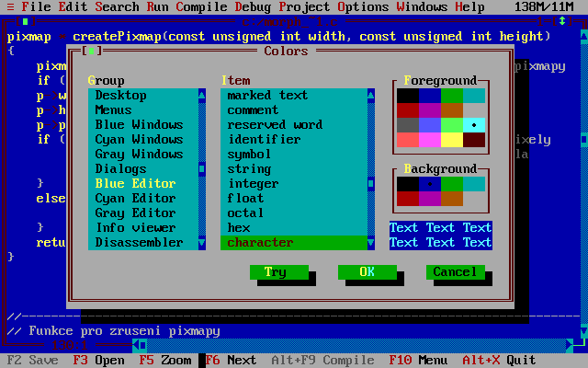Select red background color swatch
The width and height of the screenshot is (588, 368).
coord(408,199)
